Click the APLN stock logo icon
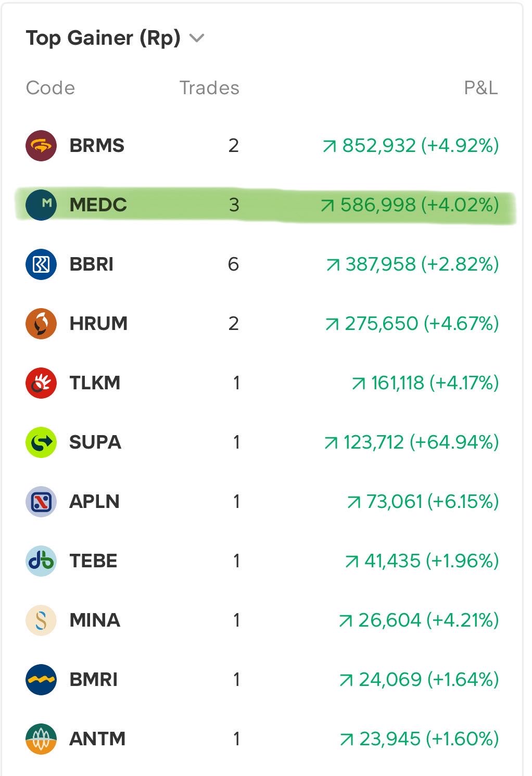532x776 pixels. point(41,502)
